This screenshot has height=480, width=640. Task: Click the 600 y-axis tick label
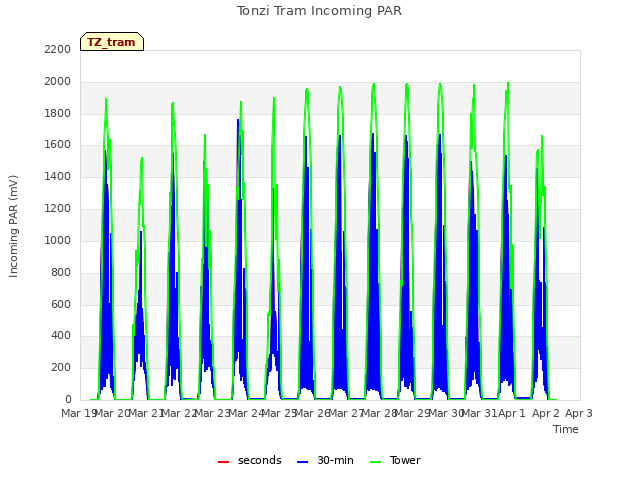pyautogui.click(x=61, y=304)
